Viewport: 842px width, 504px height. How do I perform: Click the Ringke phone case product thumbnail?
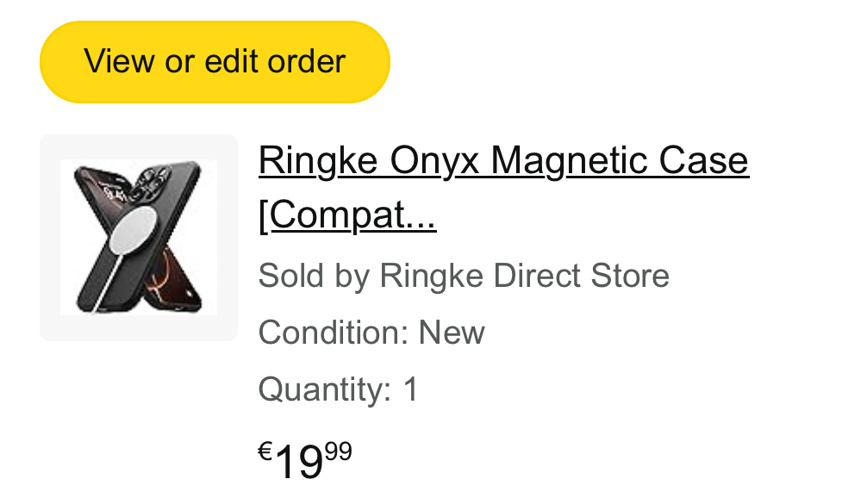[x=139, y=237]
